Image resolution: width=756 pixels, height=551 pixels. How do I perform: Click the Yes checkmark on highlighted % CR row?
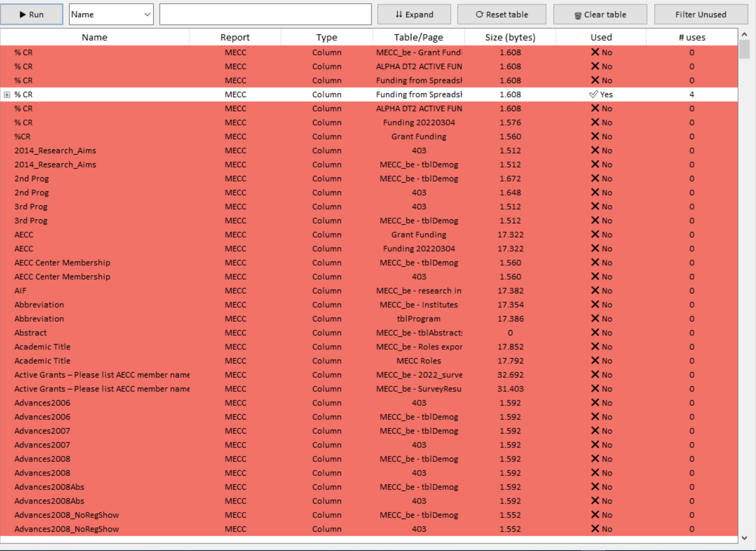click(x=593, y=94)
